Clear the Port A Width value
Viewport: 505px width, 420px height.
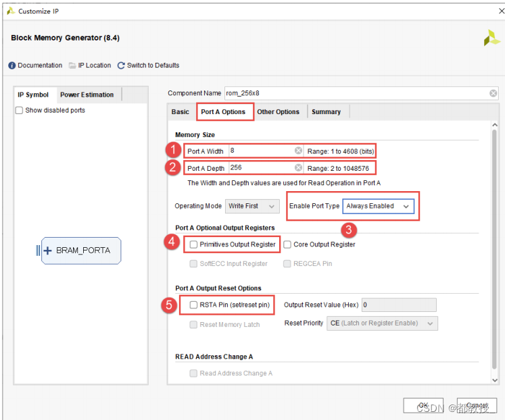pyautogui.click(x=299, y=151)
